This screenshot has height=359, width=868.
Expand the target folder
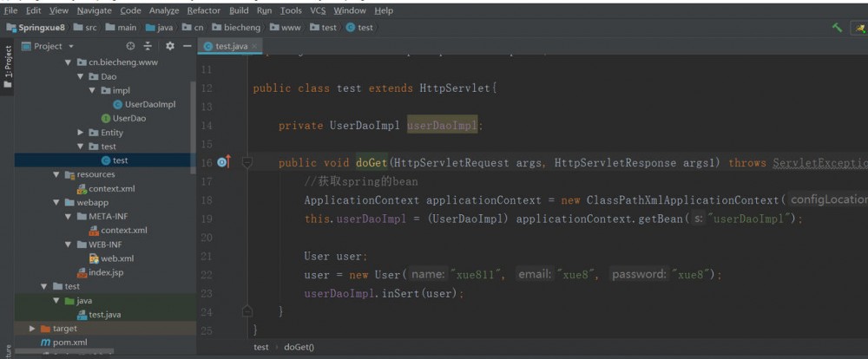[32, 328]
